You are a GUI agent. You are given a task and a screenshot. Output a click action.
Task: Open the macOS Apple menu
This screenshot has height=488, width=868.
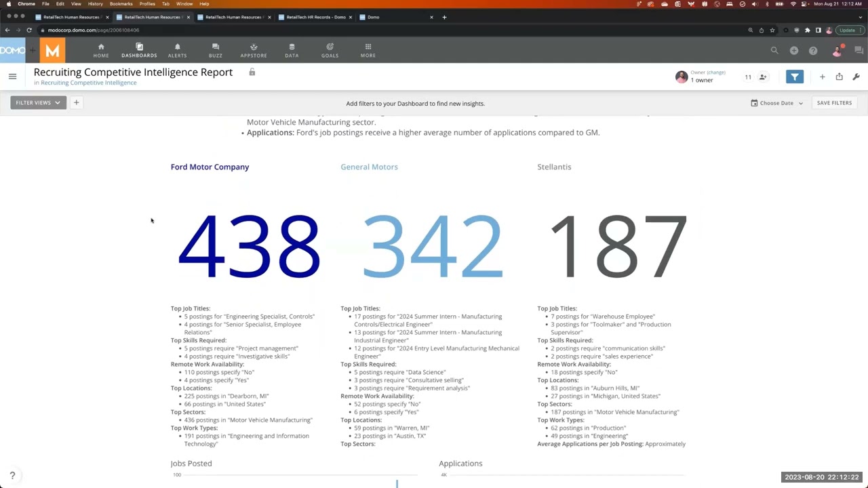8,4
